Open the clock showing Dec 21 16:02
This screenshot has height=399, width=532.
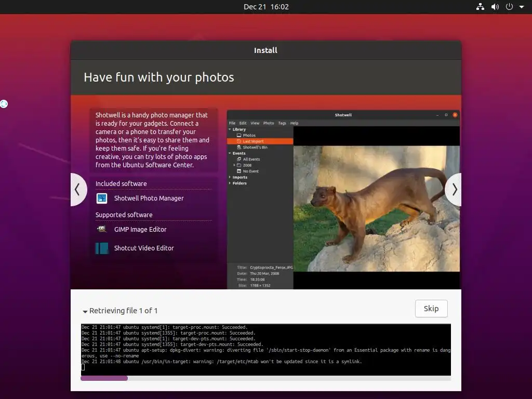coord(266,7)
